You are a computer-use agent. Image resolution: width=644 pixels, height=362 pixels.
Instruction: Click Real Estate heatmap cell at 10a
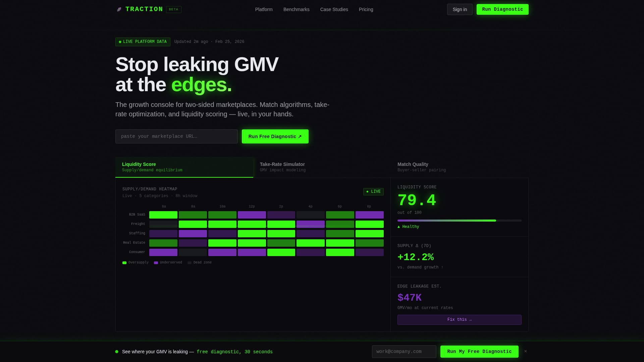tap(222, 243)
